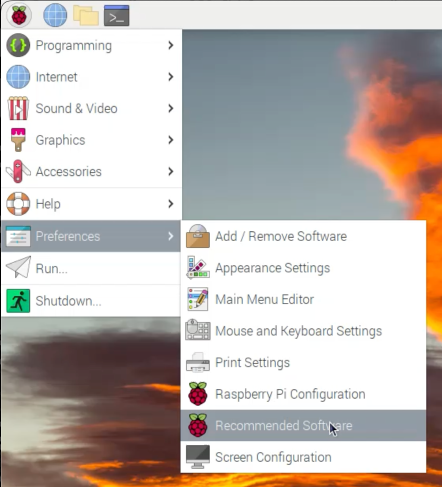Click the Add / Remove Software package icon
The image size is (442, 487).
coord(198,236)
